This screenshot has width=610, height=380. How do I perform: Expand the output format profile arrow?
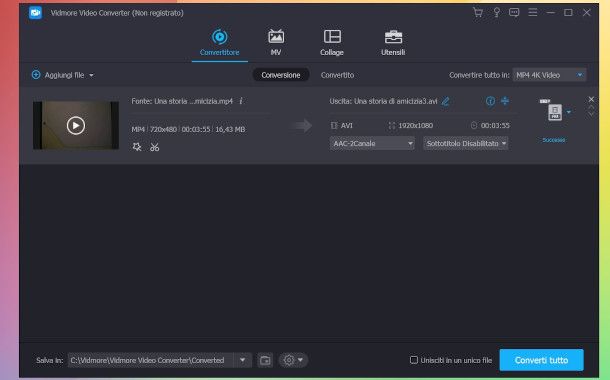(568, 112)
